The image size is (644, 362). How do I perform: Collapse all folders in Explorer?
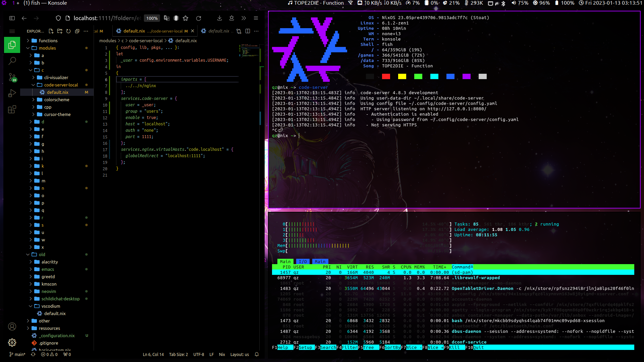pos(77,31)
